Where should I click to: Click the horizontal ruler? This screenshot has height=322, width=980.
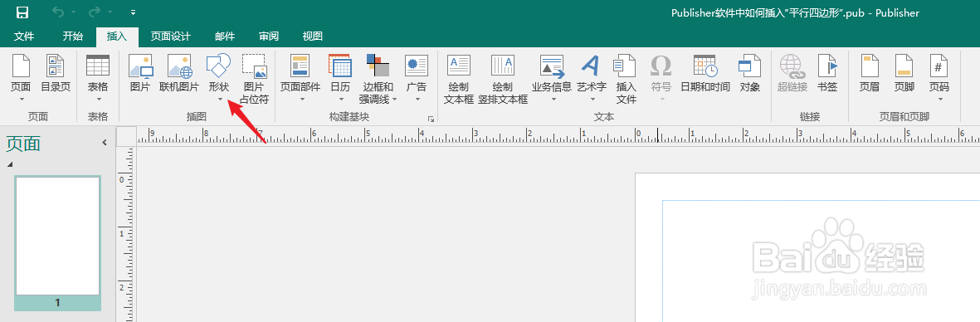(558, 136)
